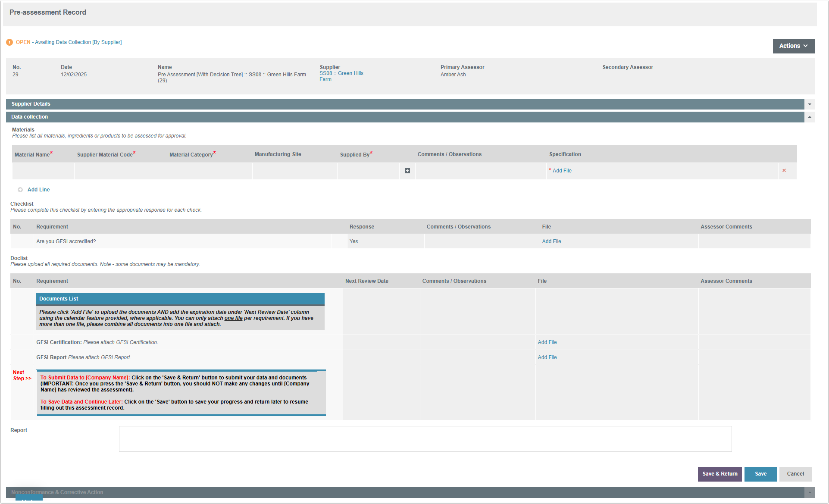Open the Actions dropdown menu

pyautogui.click(x=793, y=46)
